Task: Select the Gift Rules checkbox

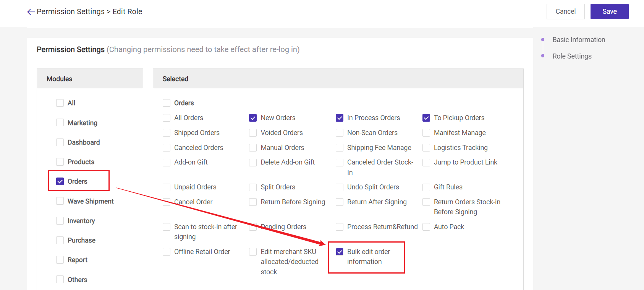Action: (426, 187)
